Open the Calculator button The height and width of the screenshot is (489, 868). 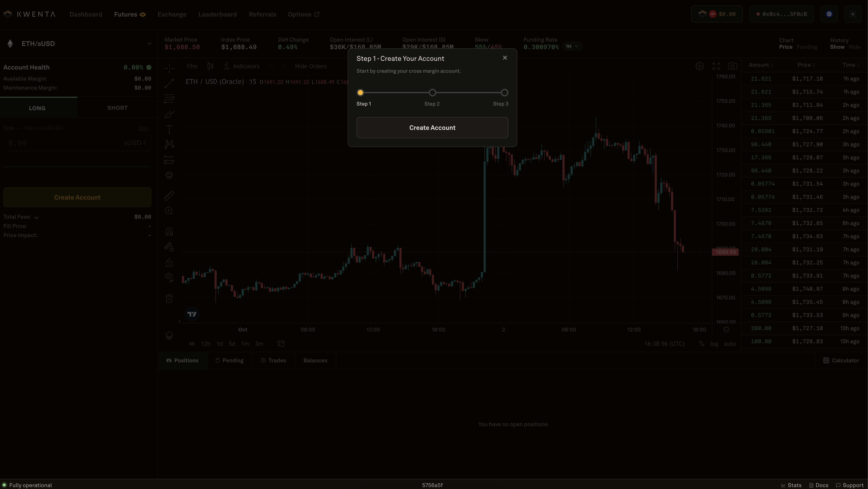[x=841, y=360]
